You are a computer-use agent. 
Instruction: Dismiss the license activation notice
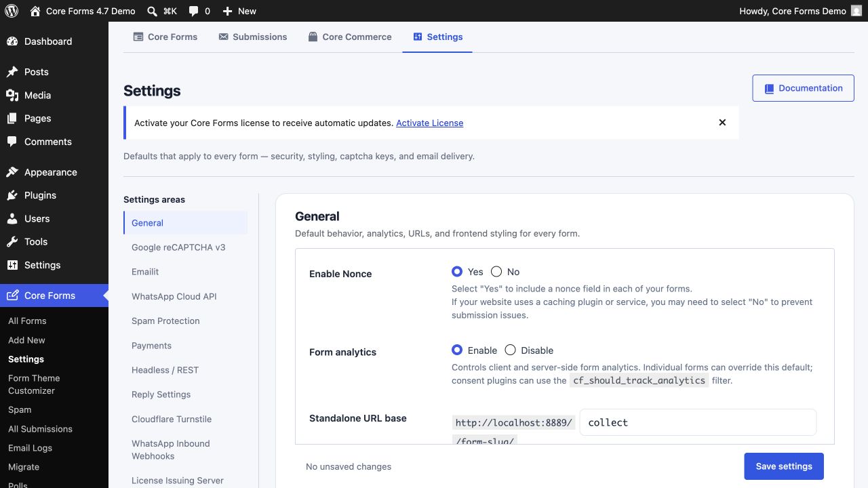coord(722,123)
